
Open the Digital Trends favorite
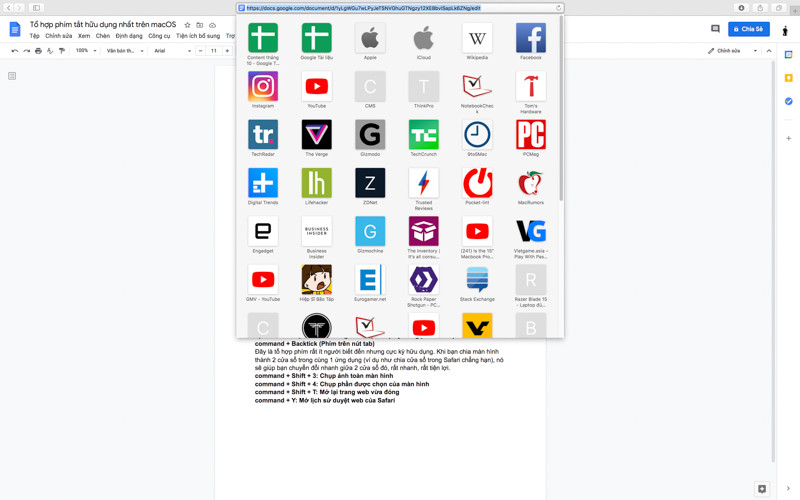[263, 183]
